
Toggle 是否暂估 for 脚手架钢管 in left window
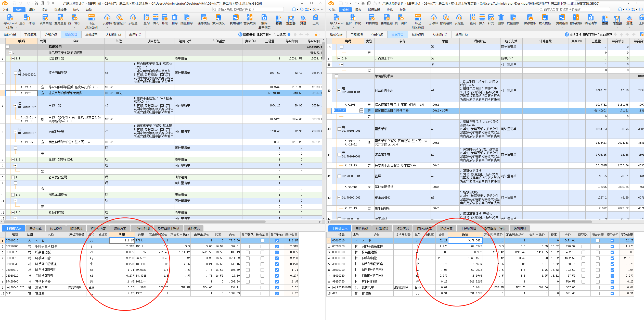point(248,258)
